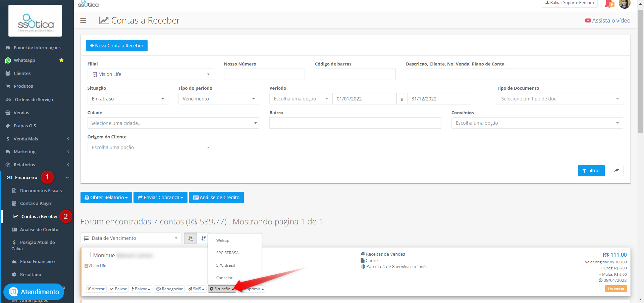Click the ssOtica logo in sidebar
This screenshot has width=644, height=303.
click(x=35, y=21)
